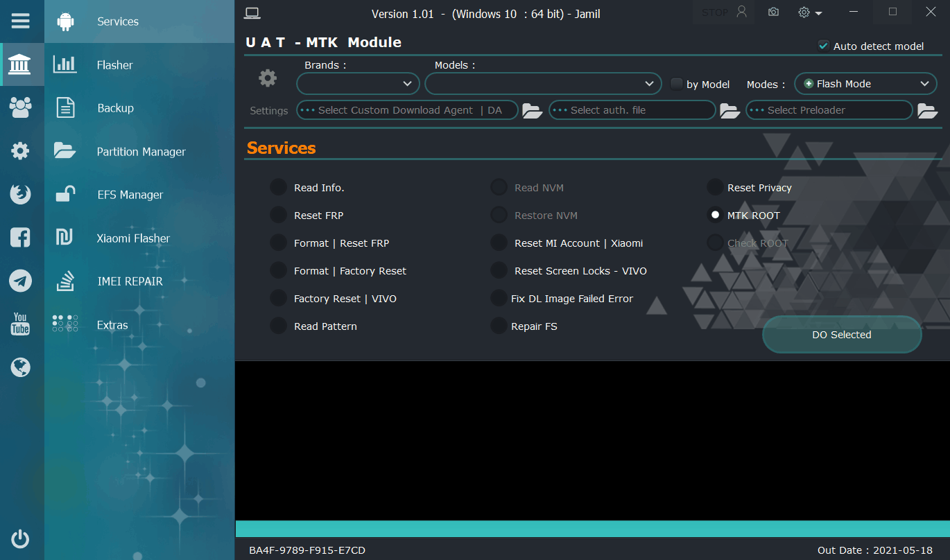Change Modes from Flash Mode
Image resolution: width=950 pixels, height=560 pixels.
(865, 83)
